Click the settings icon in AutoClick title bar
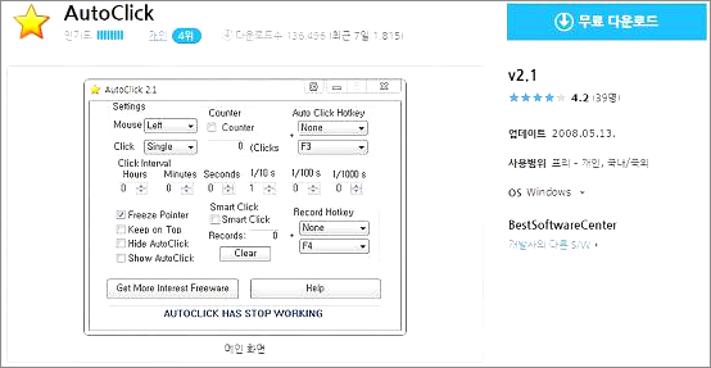The width and height of the screenshot is (711, 368). [x=313, y=86]
